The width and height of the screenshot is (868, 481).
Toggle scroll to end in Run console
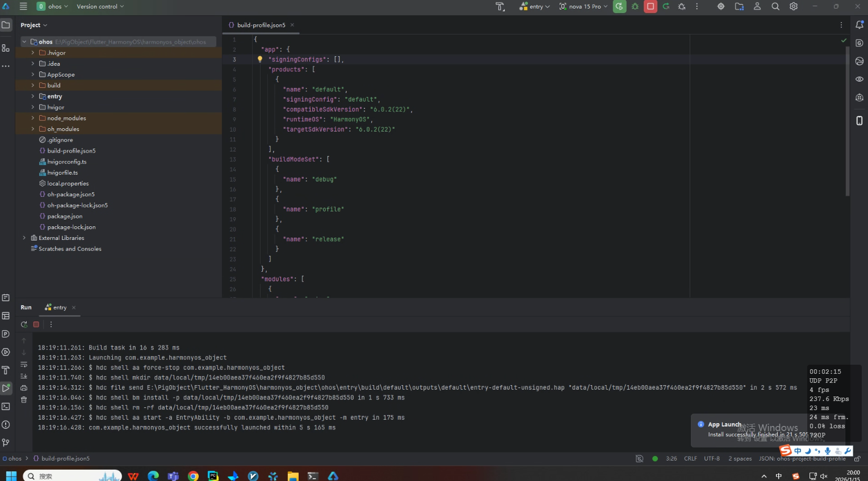point(24,376)
